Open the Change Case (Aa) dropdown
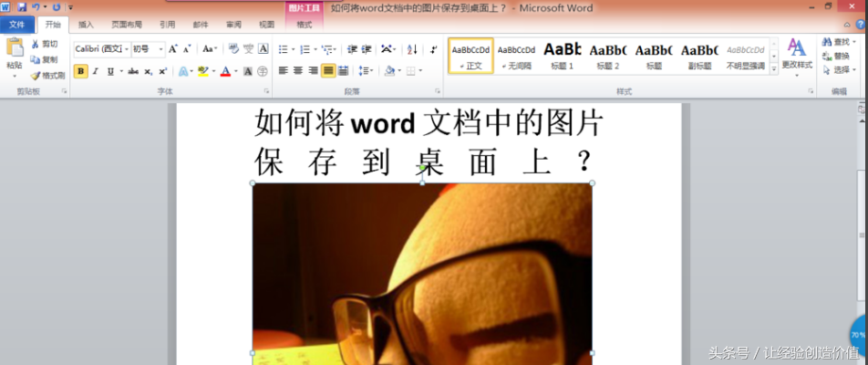Viewport: 868px width, 365px height. click(x=210, y=49)
